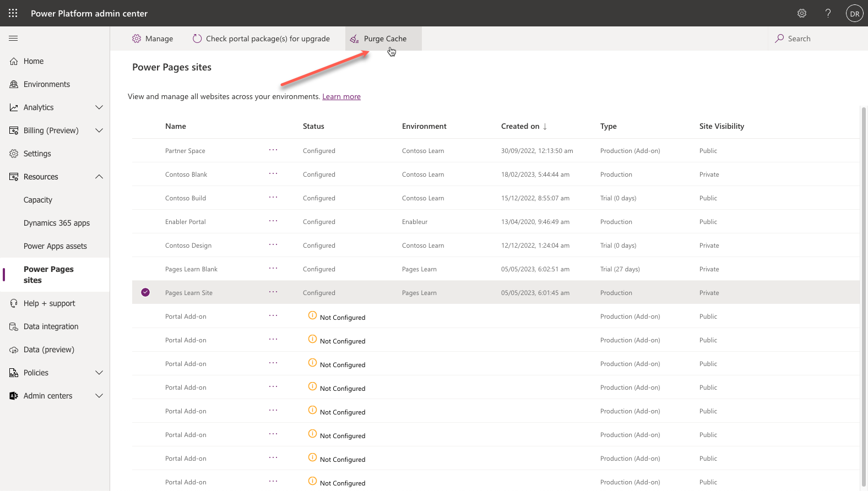Open more options for Pages Learn Blank
The image size is (868, 491).
tap(273, 268)
